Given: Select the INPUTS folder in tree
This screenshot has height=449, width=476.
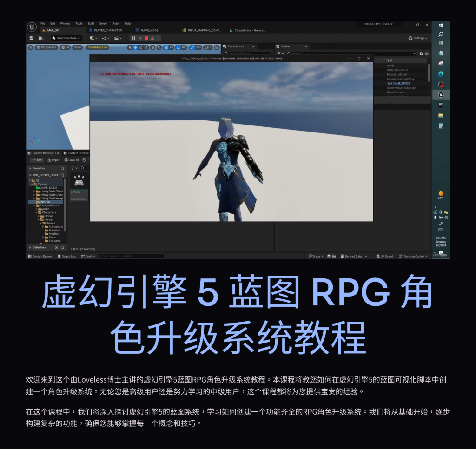Looking at the screenshot, I should [x=46, y=202].
